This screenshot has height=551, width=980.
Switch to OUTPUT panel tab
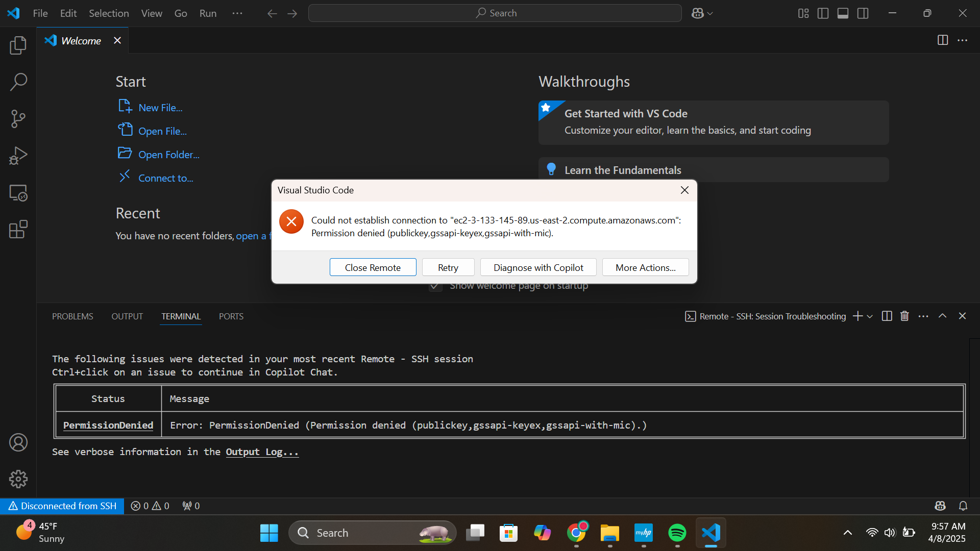pyautogui.click(x=127, y=316)
